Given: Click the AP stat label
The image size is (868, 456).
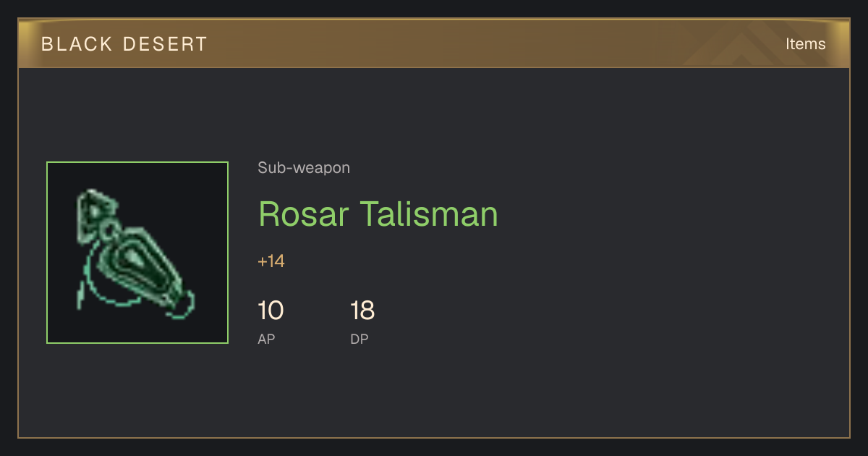Looking at the screenshot, I should click(266, 339).
